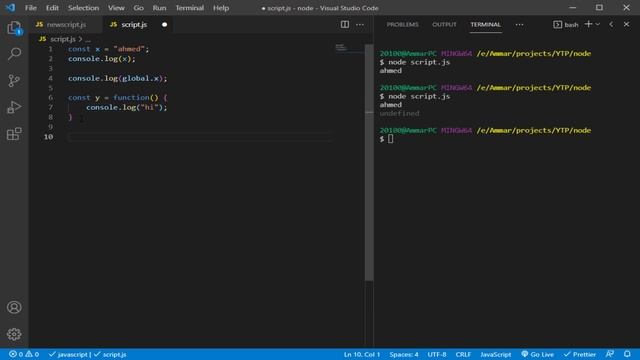640x360 pixels.
Task: Open the Explorer view in activity bar
Action: (x=14, y=28)
